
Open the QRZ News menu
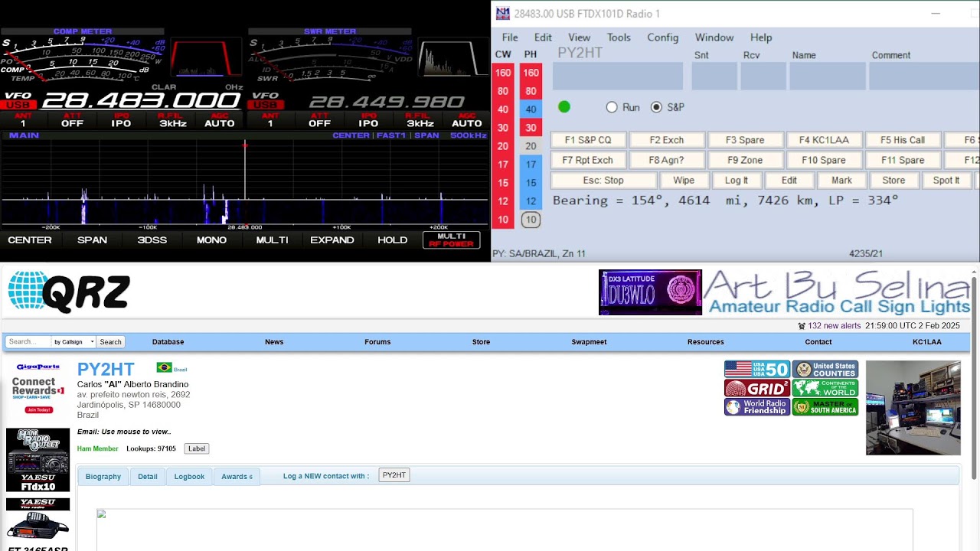tap(274, 342)
